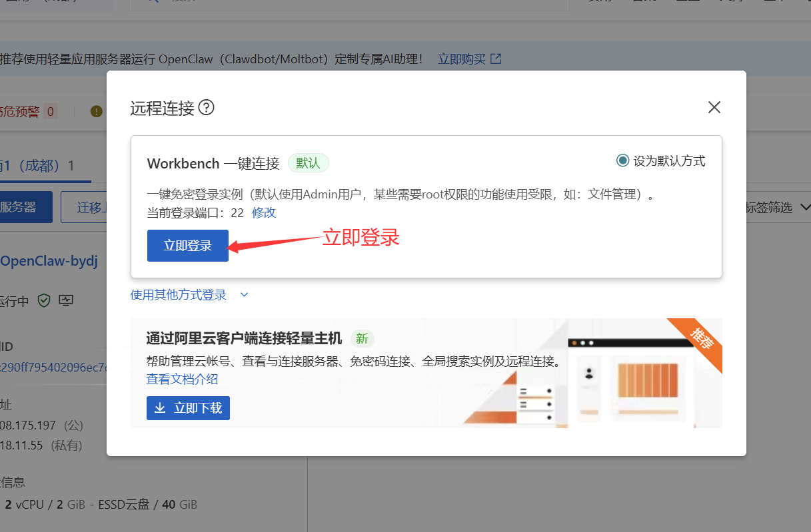
Task: Click 立即购买 in the promotion banner
Action: point(462,59)
